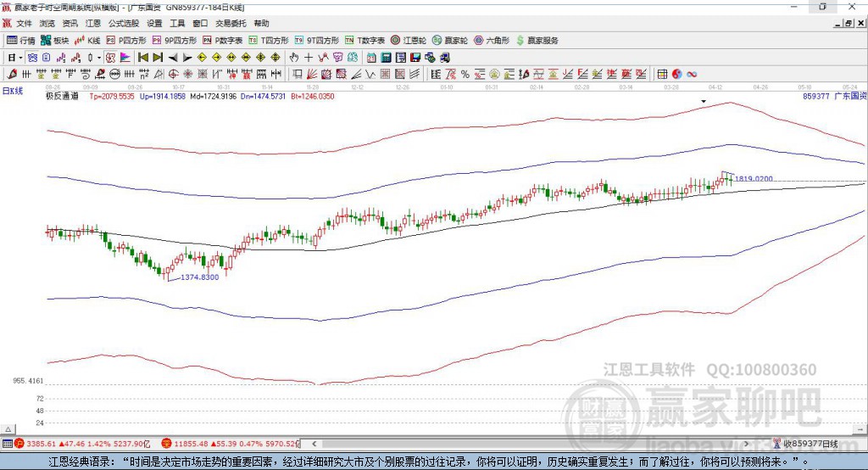Click the last yellow diamond four-arrow icon

point(275,58)
